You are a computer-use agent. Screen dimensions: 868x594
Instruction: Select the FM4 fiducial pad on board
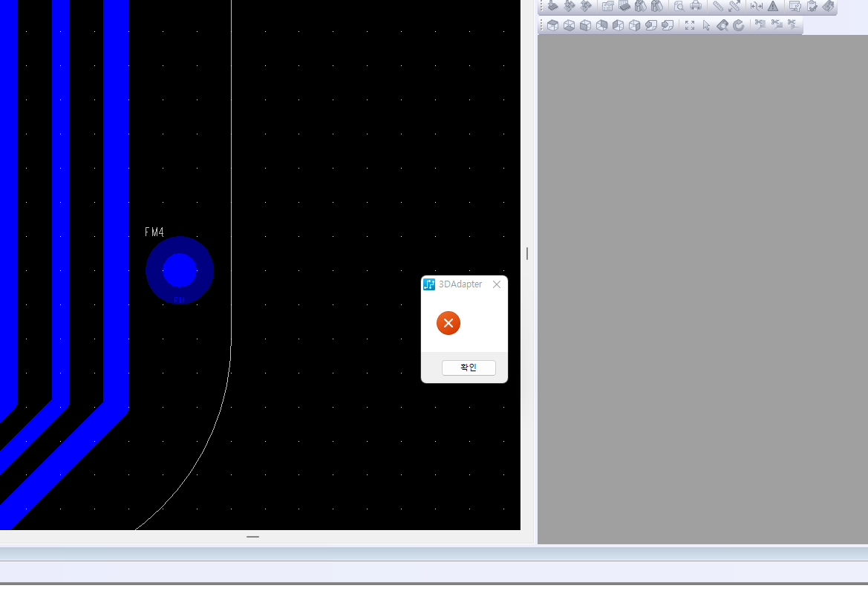tap(180, 270)
